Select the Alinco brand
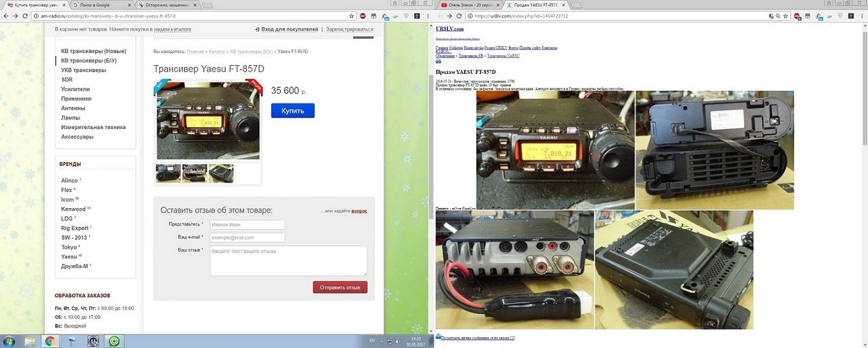The image size is (868, 348). click(x=69, y=181)
